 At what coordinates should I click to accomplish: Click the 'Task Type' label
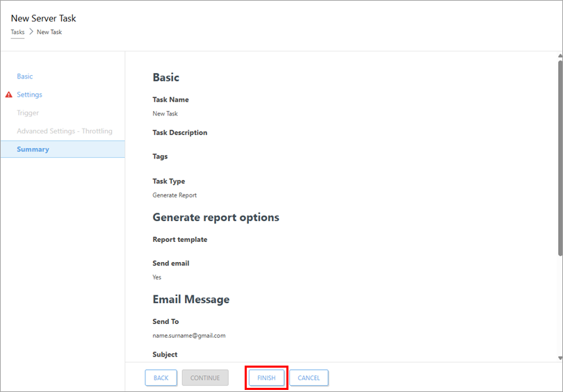pos(169,181)
